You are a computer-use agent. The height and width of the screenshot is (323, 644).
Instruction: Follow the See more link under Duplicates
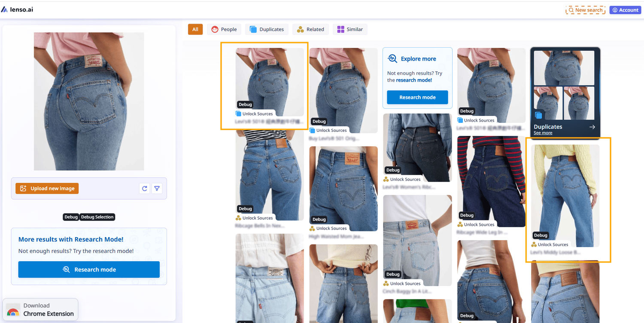pyautogui.click(x=543, y=133)
